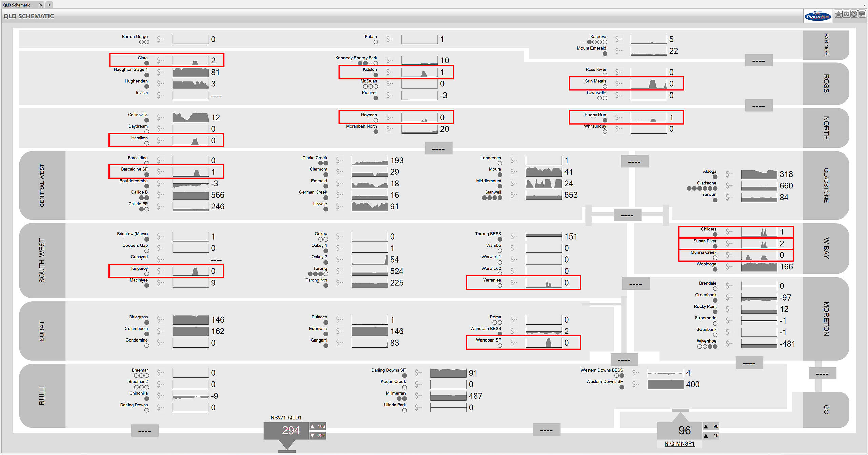This screenshot has height=455, width=868.
Task: Click the favorites star icon
Action: coord(838,14)
